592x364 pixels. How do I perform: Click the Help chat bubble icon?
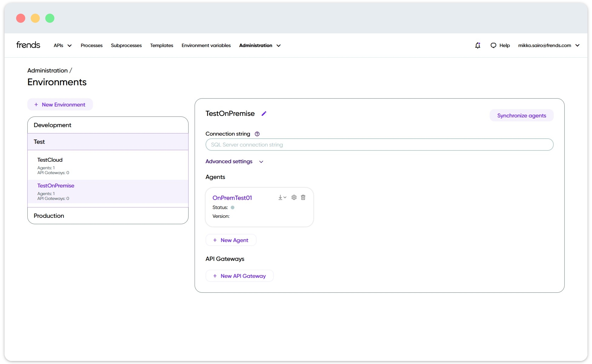pyautogui.click(x=493, y=45)
